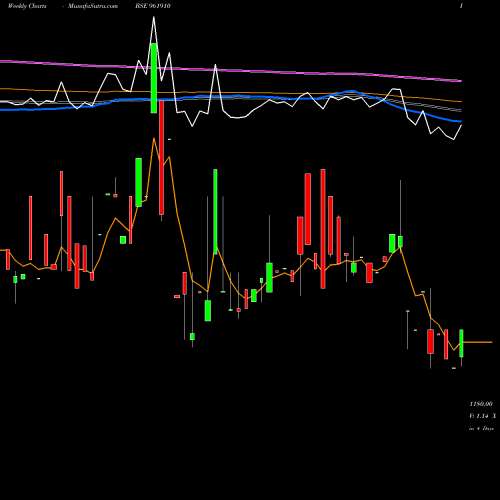Screen dimensions: 500x500
Task: Click the "Weekly Charts" title text
Action: (x=27, y=6)
